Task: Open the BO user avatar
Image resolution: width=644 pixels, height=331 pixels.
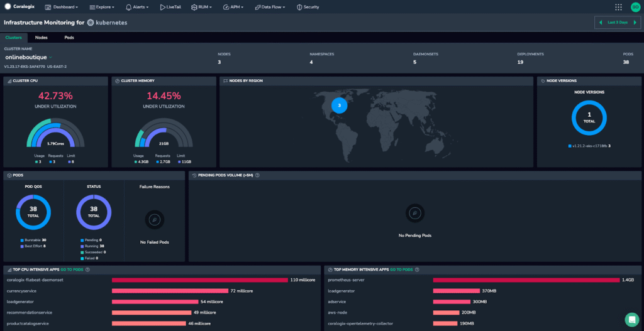Action: point(635,7)
